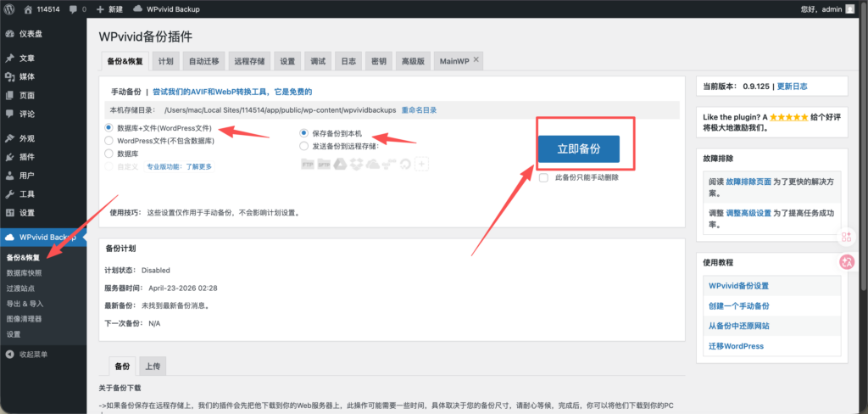The height and width of the screenshot is (414, 868).
Task: Open the 数据库快照 submenu item
Action: tap(24, 273)
